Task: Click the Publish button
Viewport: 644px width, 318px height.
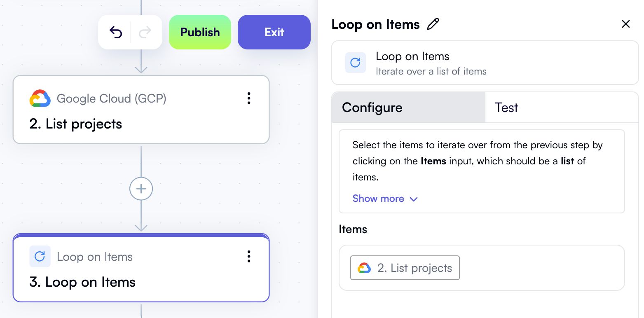Action: click(200, 32)
